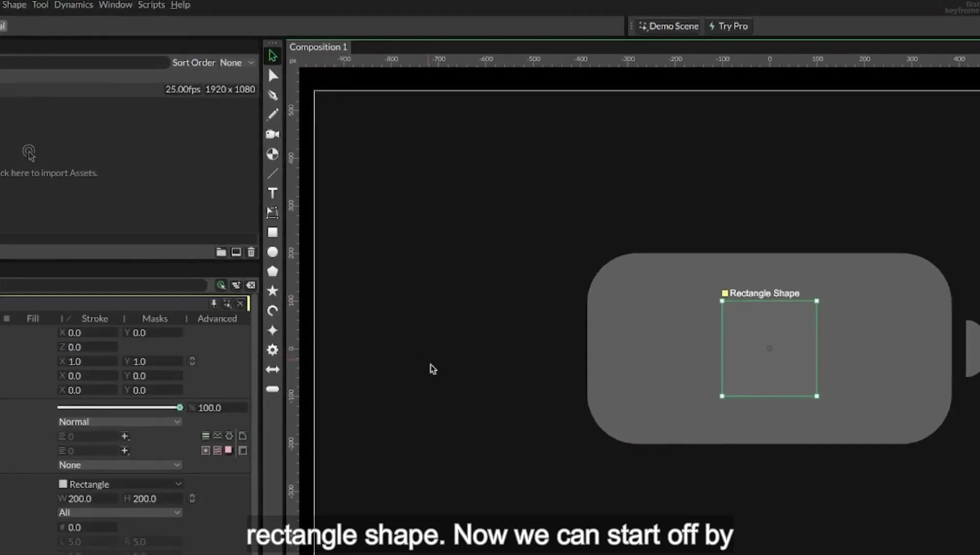Select the Polygon shape tool

tap(273, 271)
